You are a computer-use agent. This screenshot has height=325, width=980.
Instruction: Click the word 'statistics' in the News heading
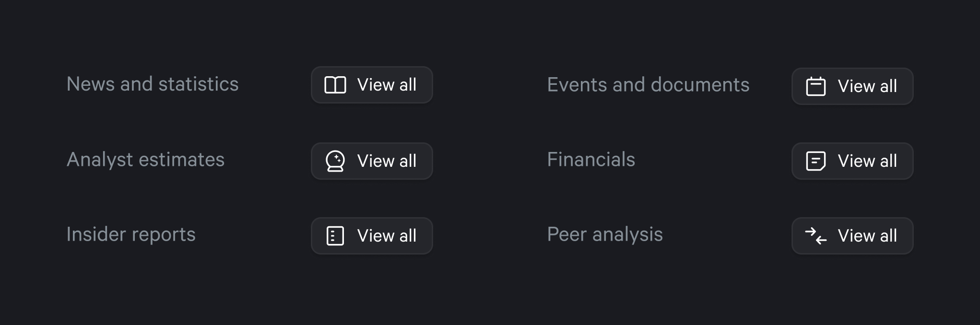coord(198,84)
